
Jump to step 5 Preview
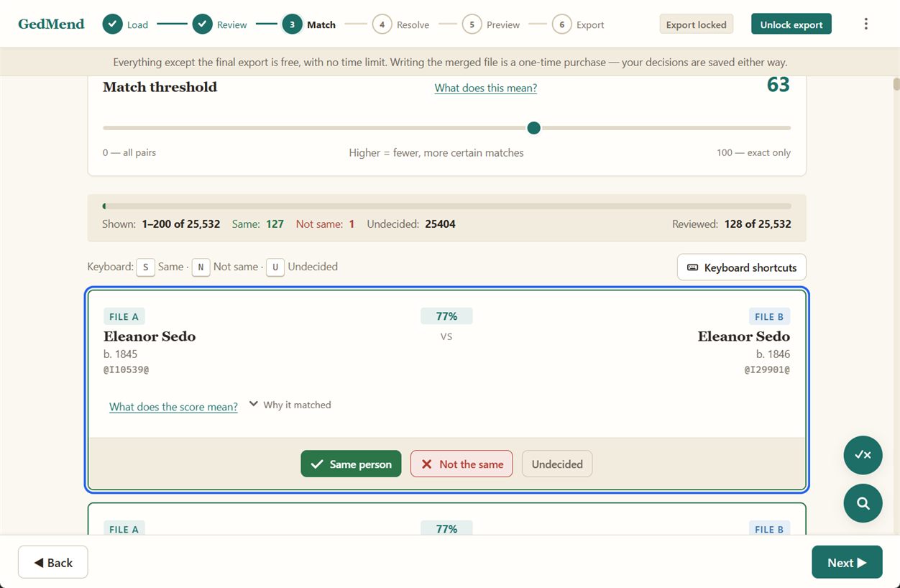[x=491, y=24]
